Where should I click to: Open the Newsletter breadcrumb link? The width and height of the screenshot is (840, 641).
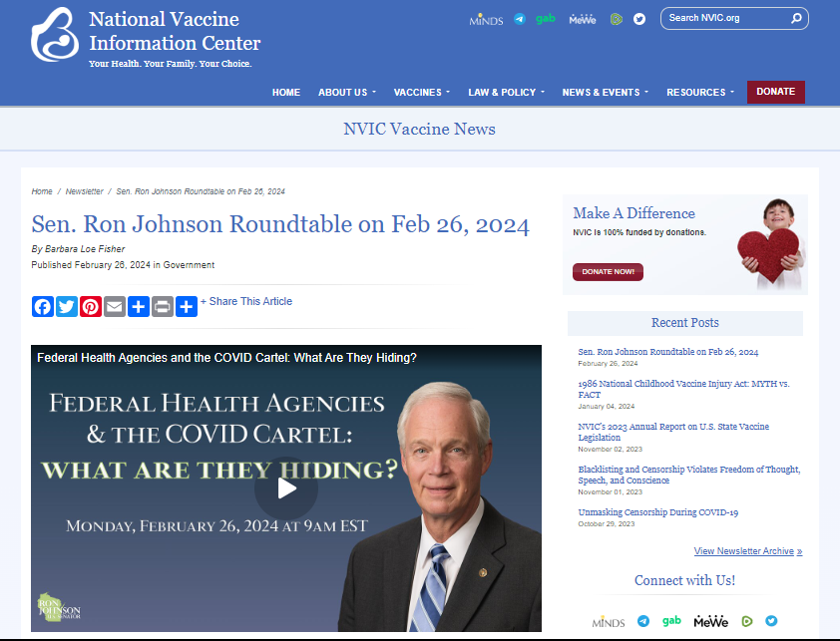point(84,191)
